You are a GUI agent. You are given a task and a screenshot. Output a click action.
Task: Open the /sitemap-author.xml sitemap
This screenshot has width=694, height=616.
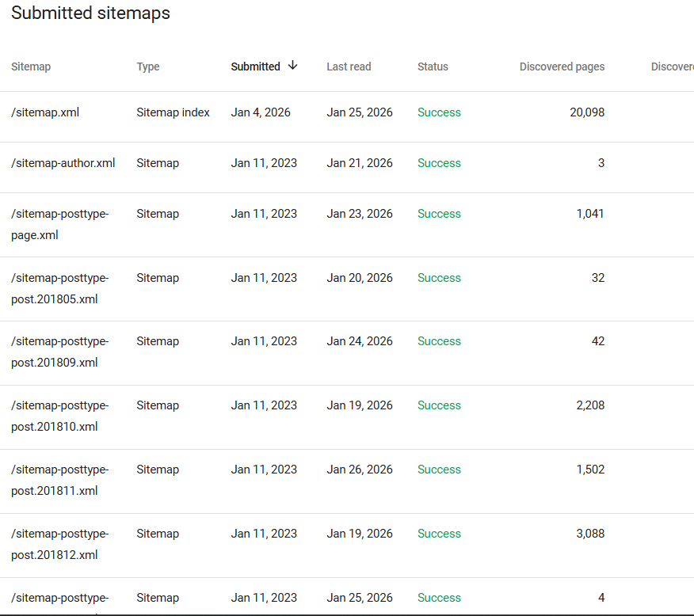63,163
